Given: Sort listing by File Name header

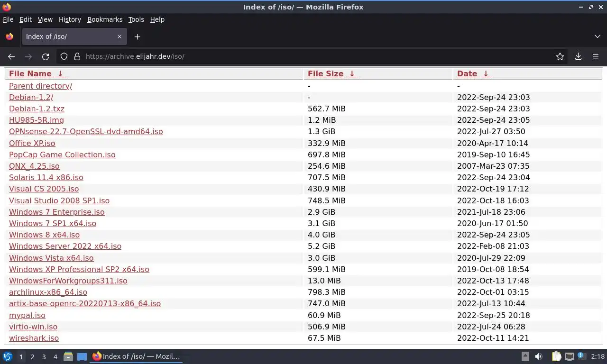Looking at the screenshot, I should tap(30, 73).
